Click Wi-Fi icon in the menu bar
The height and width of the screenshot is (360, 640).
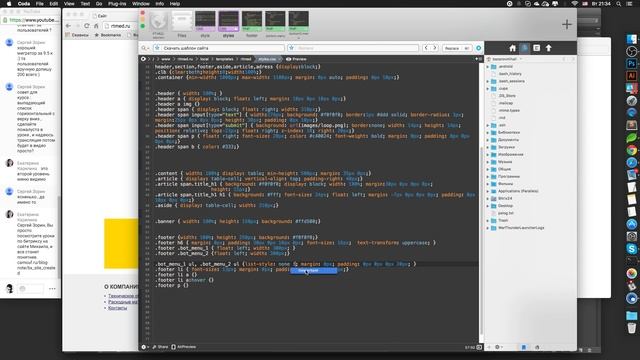point(574,4)
